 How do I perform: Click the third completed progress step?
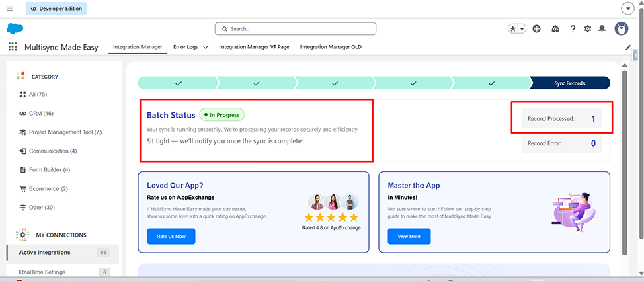(x=335, y=83)
